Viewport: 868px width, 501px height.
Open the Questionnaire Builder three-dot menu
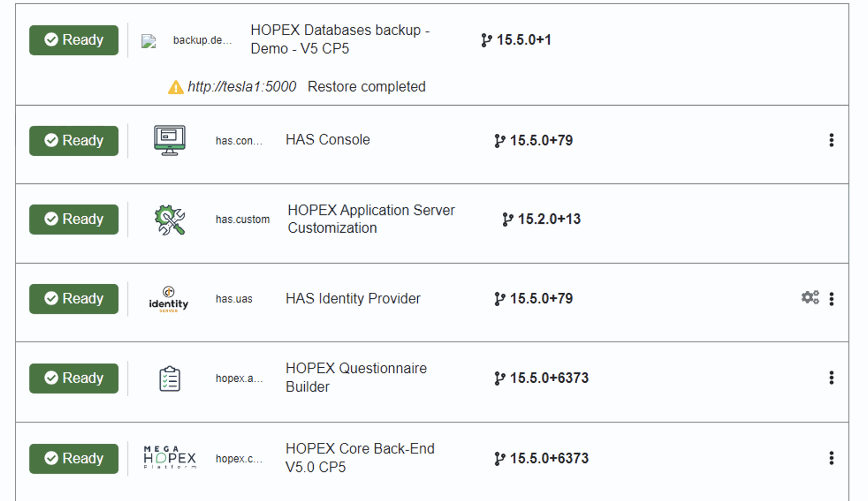tap(831, 378)
